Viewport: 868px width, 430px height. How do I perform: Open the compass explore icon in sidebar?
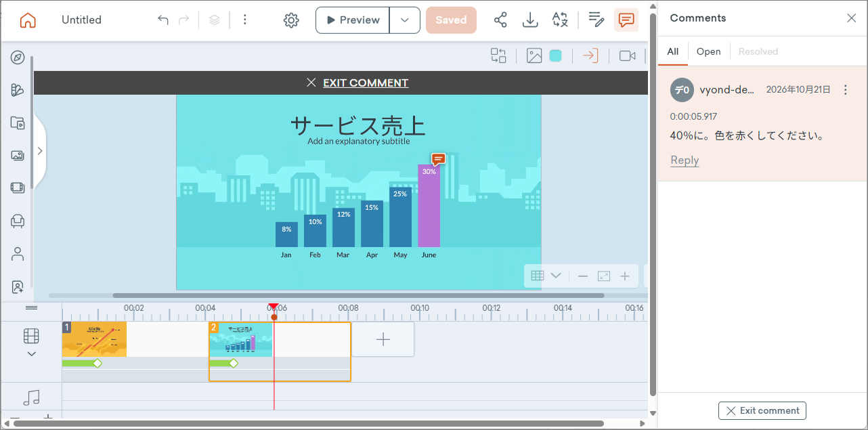[x=18, y=58]
